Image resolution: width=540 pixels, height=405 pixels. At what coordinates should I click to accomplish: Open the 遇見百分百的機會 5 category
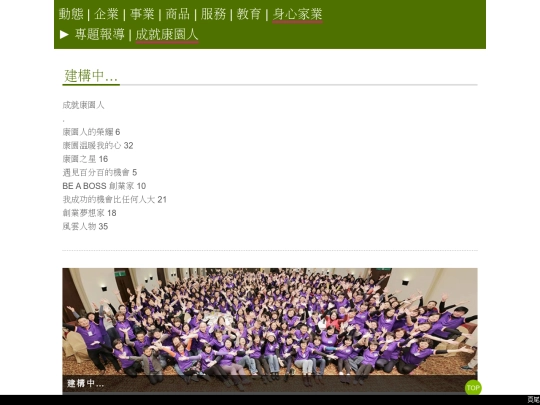pyautogui.click(x=100, y=172)
